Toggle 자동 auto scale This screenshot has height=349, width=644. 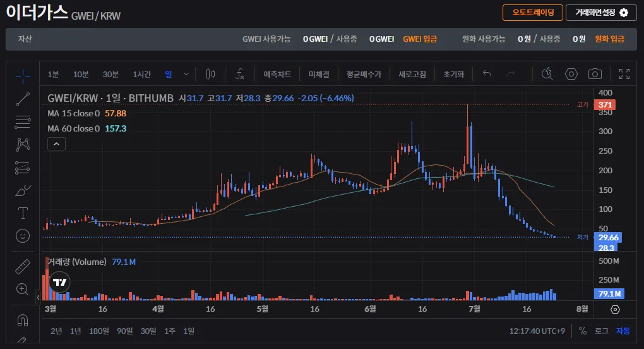623,331
